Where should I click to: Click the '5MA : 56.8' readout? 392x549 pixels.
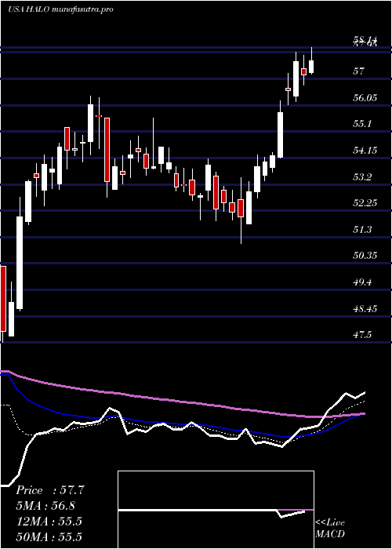(45, 506)
